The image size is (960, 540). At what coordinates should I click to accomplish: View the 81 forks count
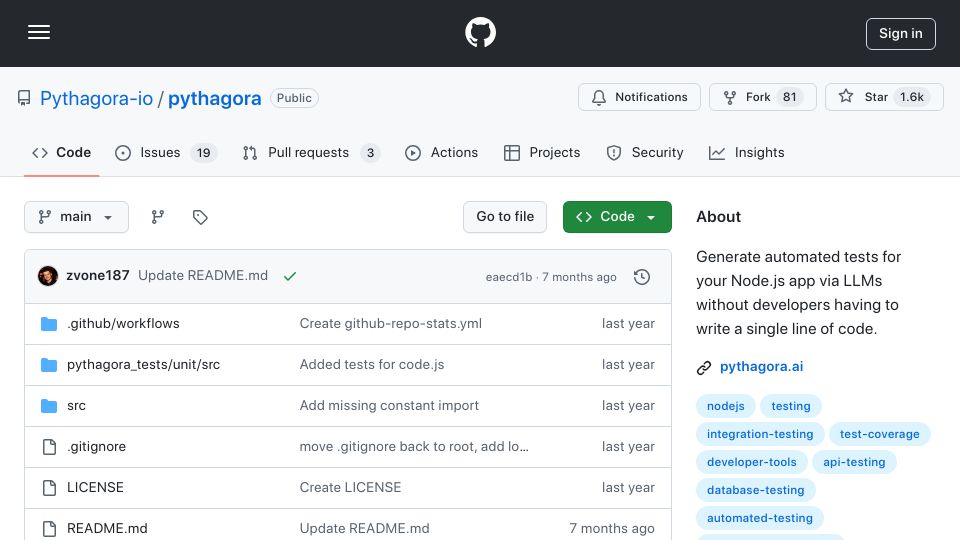[x=790, y=97]
